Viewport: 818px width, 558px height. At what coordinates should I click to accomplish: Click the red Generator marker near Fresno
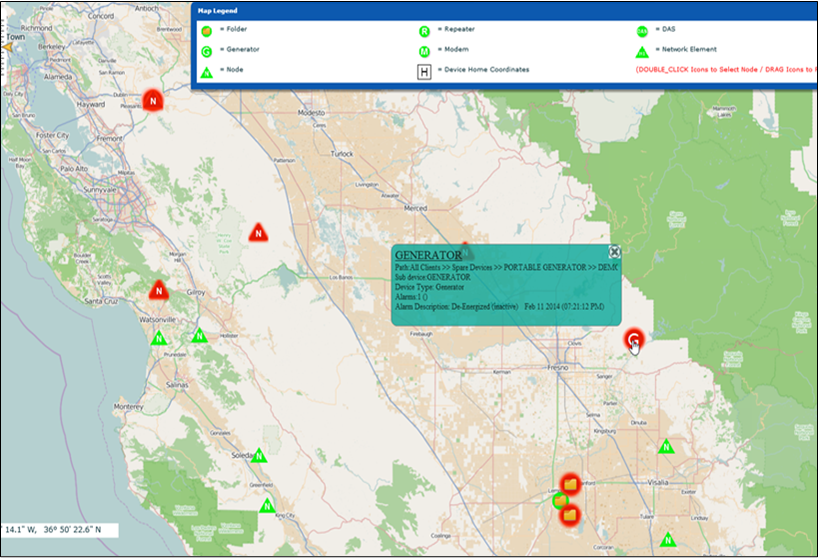click(x=633, y=339)
